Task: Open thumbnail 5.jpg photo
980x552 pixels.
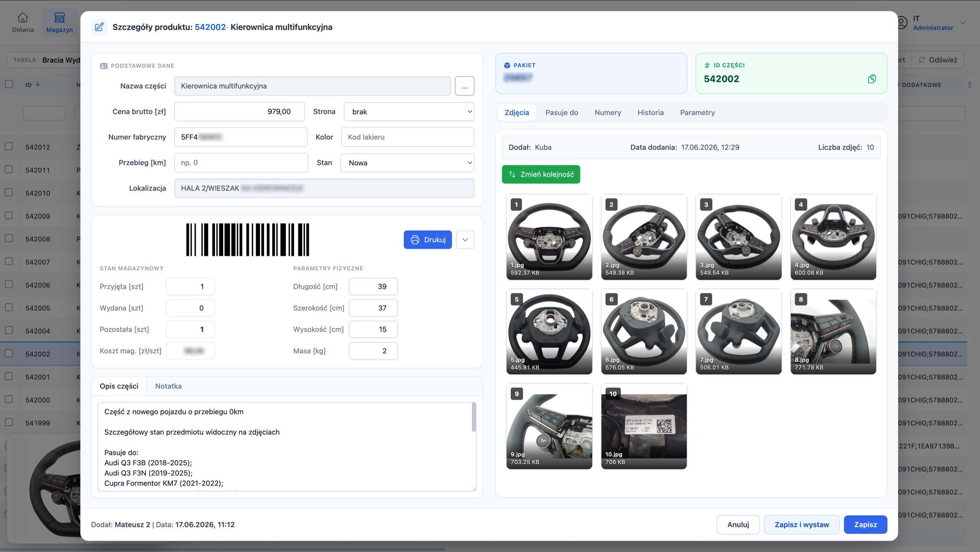Action: click(549, 332)
